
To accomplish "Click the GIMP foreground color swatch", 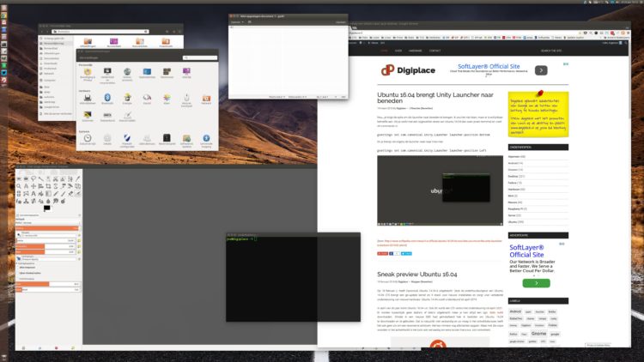I will pyautogui.click(x=46, y=208).
